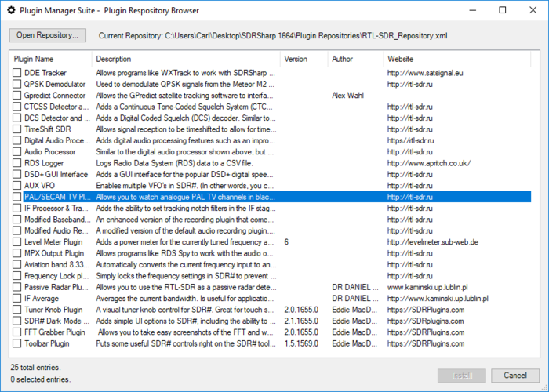Click version 2.1.1655.0 cell
The image size is (549, 392).
pos(301,321)
